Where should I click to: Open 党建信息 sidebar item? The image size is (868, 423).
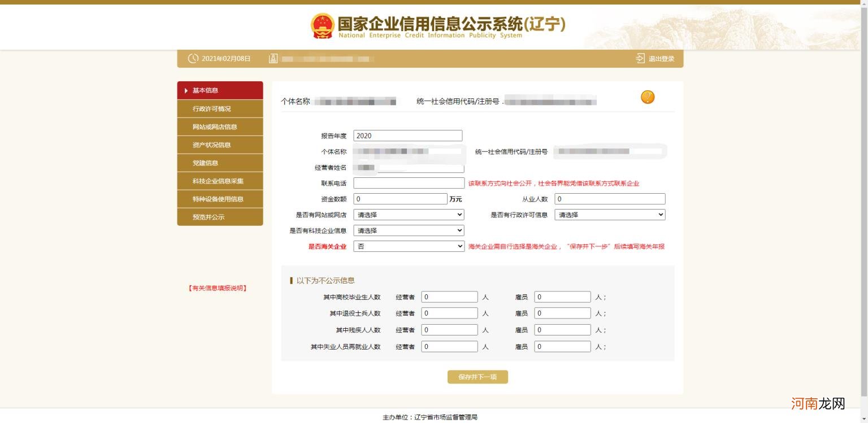tap(220, 163)
